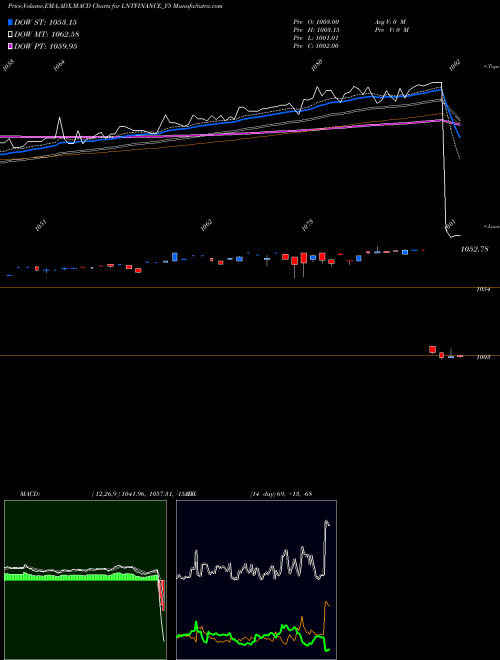Click the 'Avg V: 0 M' volume text

tap(390, 22)
